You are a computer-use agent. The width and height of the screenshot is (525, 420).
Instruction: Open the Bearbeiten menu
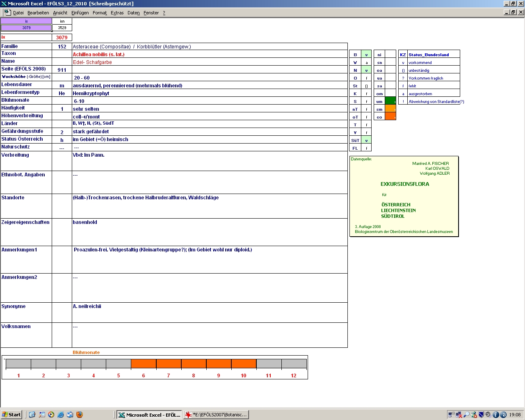point(38,13)
